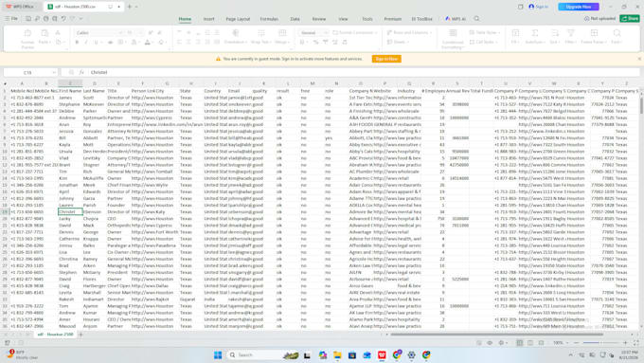Click Not uploaded cloud status

pos(599,19)
